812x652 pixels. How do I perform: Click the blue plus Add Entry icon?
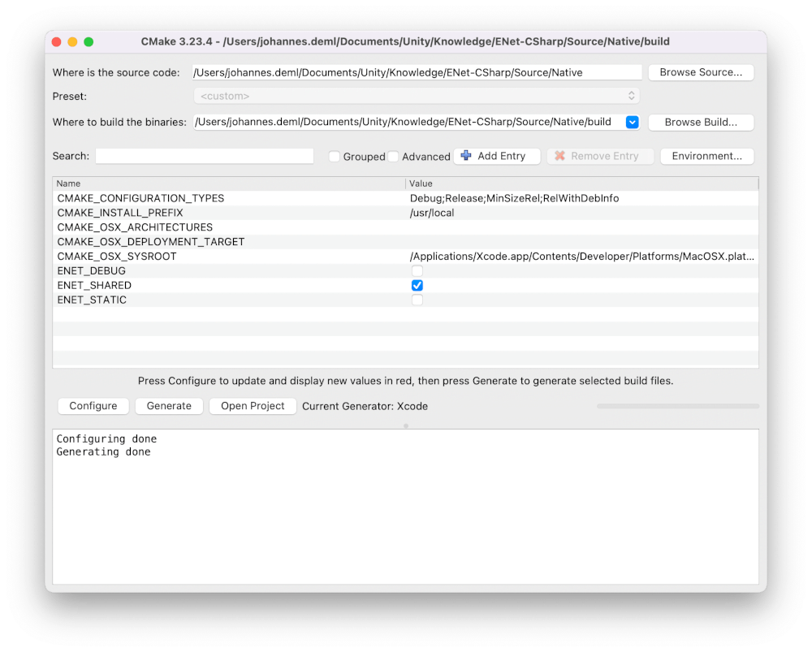[x=466, y=156]
